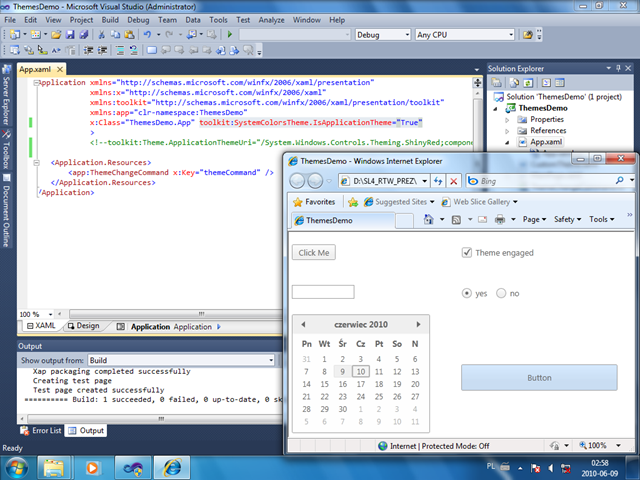The height and width of the screenshot is (480, 640).
Task: Click the IE RSS feeds icon
Action: [x=456, y=220]
